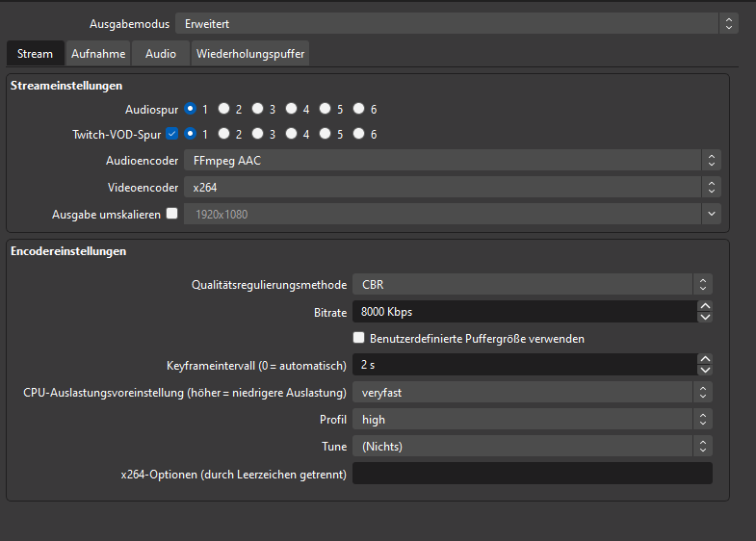The width and height of the screenshot is (756, 541).
Task: Switch to the Stream tab
Action: tap(36, 54)
